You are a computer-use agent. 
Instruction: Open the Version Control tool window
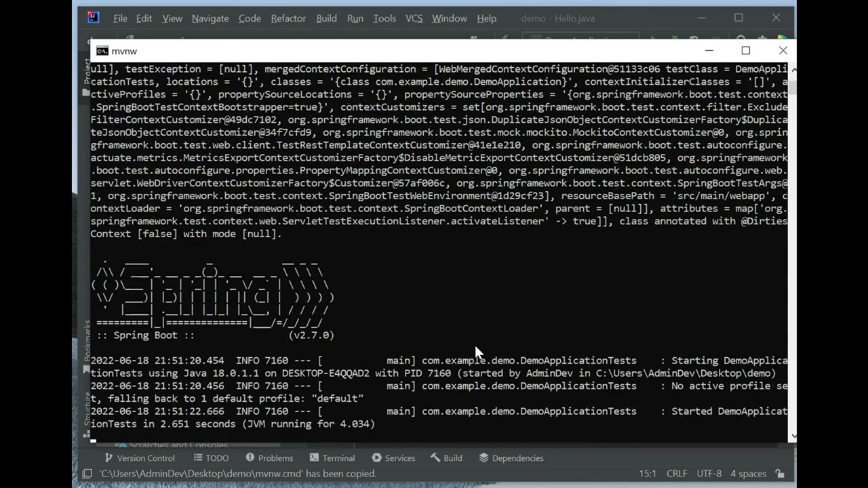(139, 458)
